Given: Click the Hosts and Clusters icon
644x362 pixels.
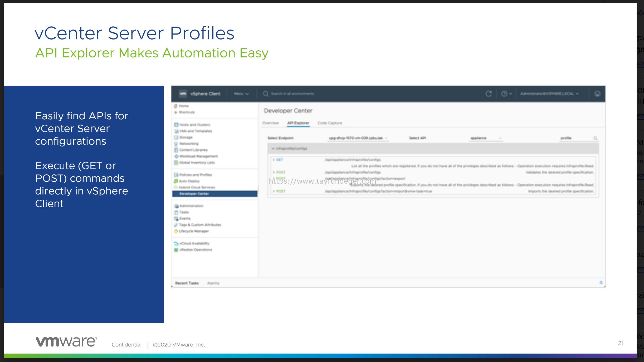Looking at the screenshot, I should [x=176, y=125].
